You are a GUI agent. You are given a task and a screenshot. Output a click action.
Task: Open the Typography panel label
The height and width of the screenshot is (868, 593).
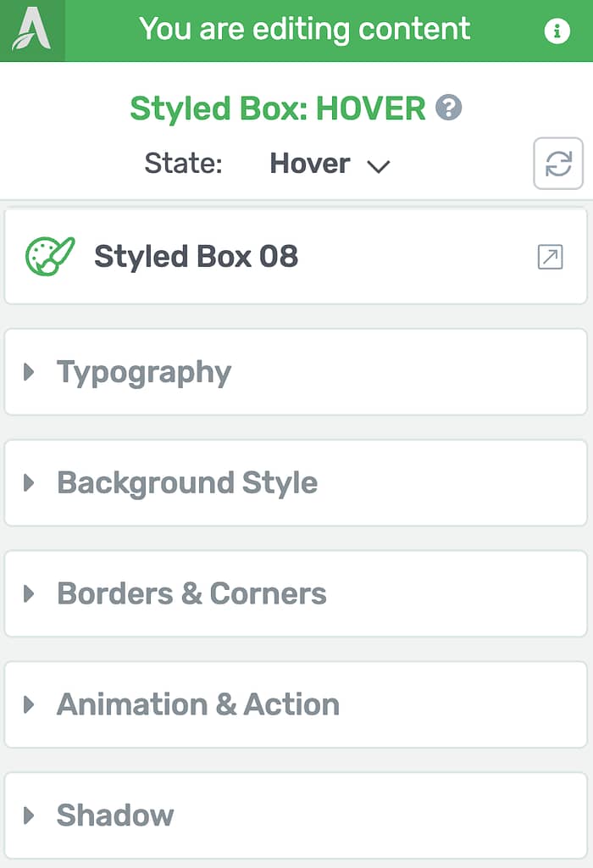(x=144, y=373)
